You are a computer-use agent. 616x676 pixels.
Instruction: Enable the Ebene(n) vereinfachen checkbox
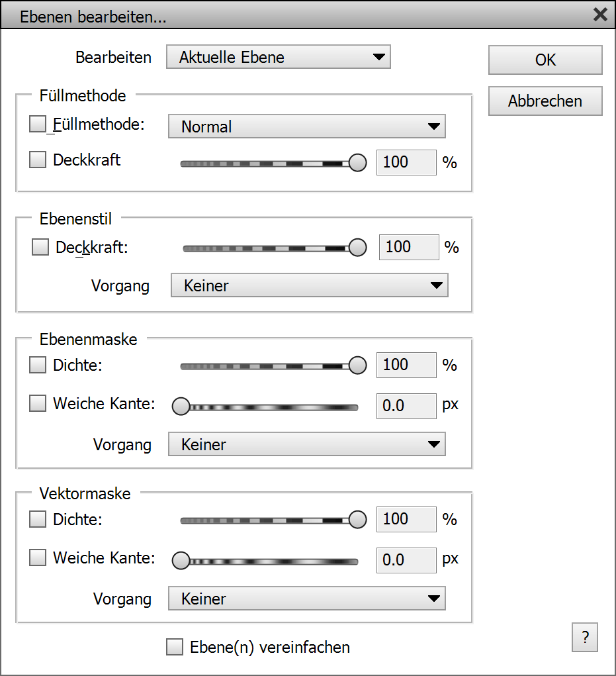click(x=175, y=647)
